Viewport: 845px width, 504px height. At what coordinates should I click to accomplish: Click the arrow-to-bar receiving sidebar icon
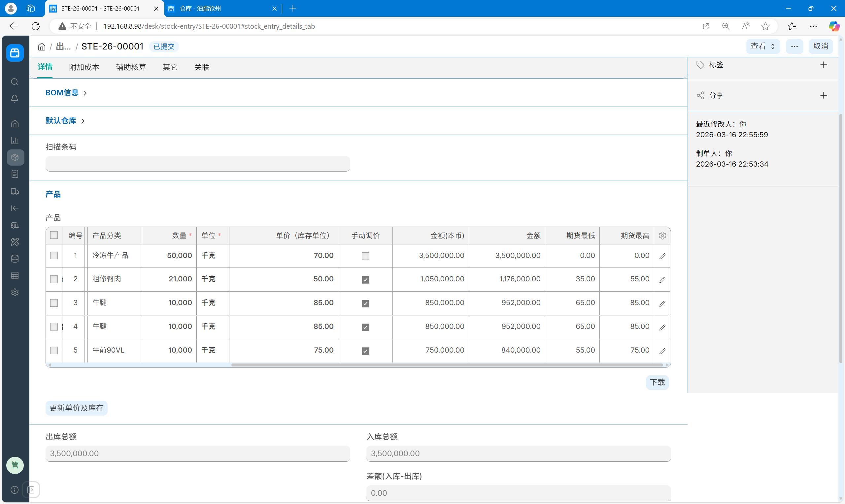click(15, 208)
